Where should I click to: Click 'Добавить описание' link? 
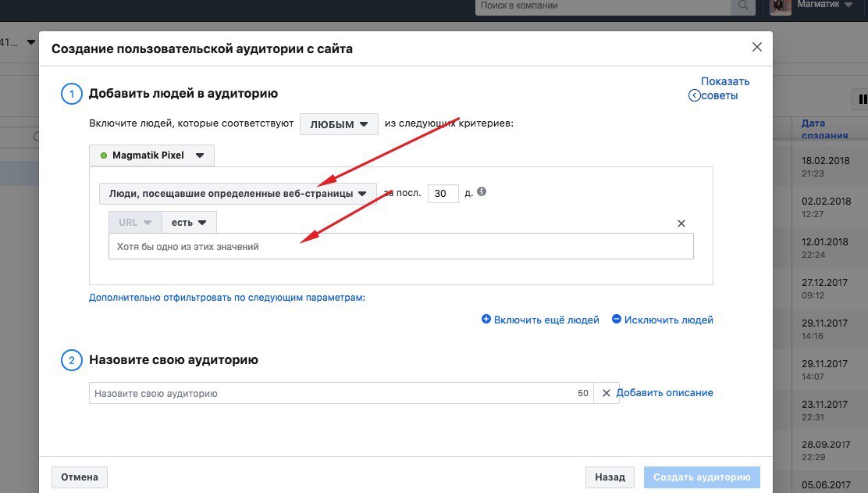[x=664, y=393]
